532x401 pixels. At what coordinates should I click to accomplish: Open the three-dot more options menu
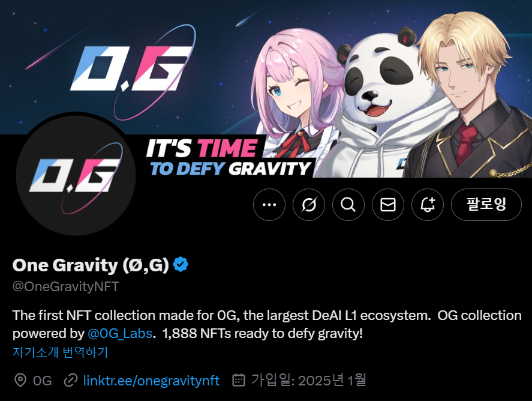point(269,205)
